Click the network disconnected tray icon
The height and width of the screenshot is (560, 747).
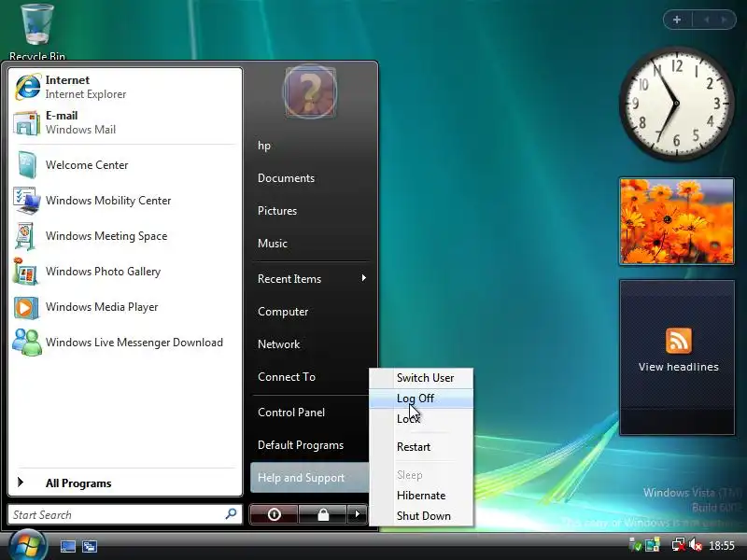[678, 545]
